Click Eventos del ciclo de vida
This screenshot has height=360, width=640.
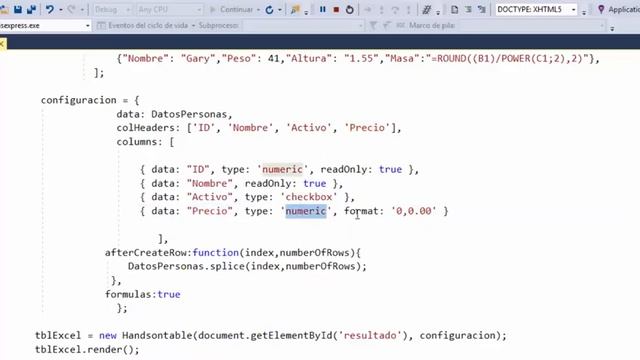[x=148, y=25]
